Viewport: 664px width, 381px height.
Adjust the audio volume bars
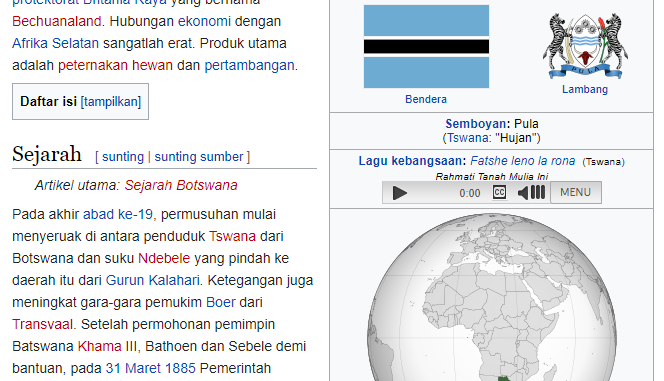(x=538, y=192)
